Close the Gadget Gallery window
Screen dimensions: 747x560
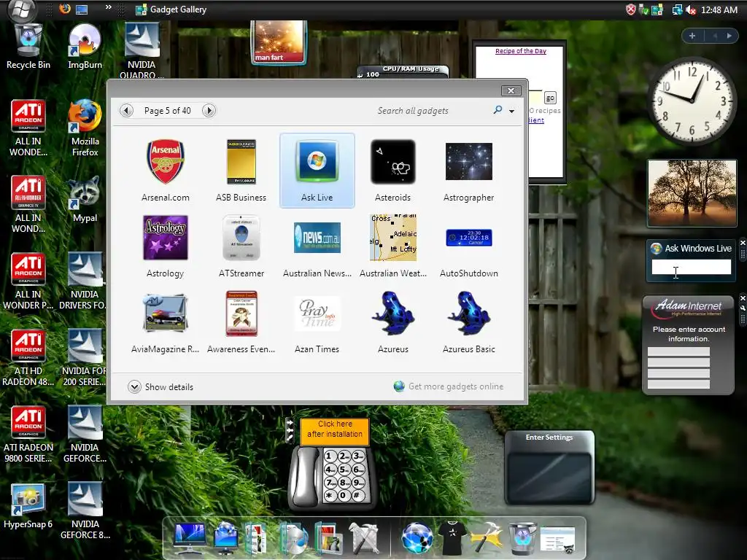pyautogui.click(x=511, y=90)
